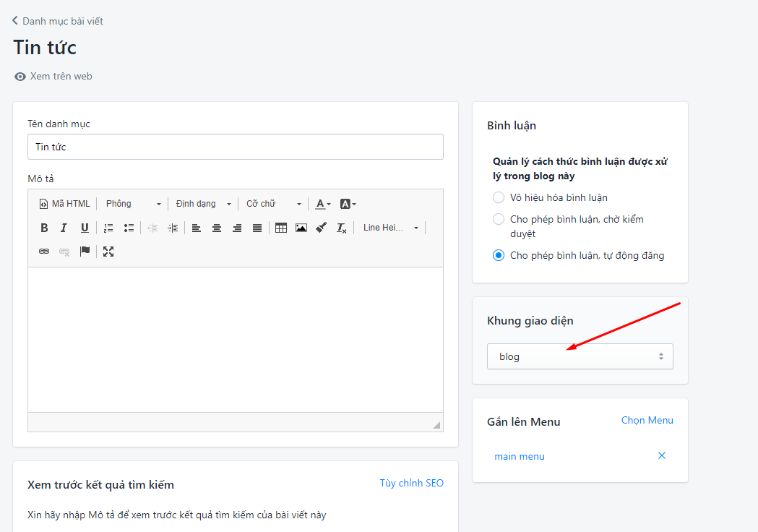Click the copy formatting paintbrush icon
This screenshot has height=532, width=758.
click(321, 228)
